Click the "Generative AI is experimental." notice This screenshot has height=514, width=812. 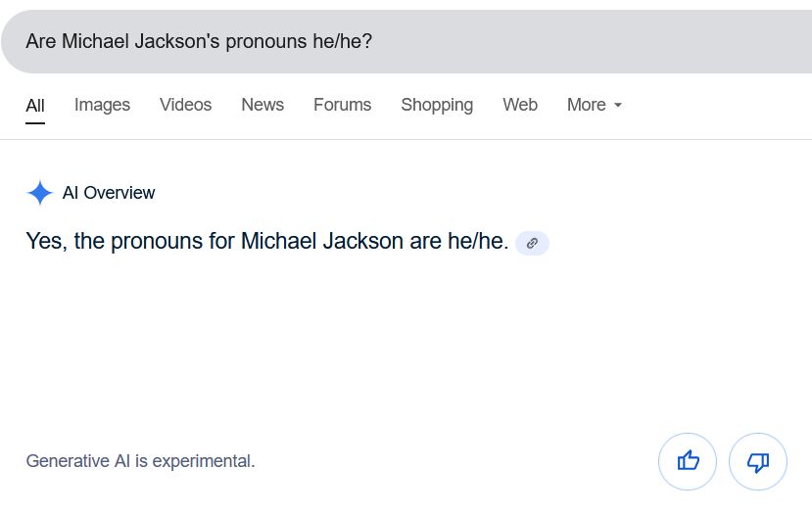(140, 461)
